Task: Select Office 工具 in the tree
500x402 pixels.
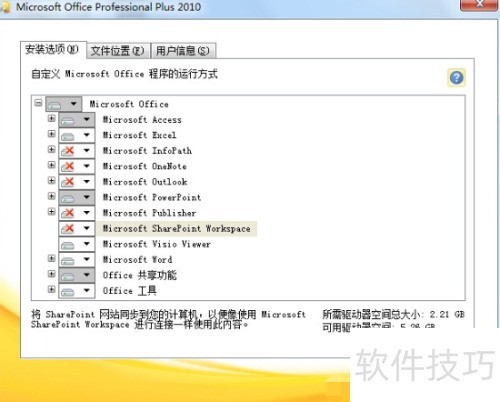Action: click(x=130, y=291)
